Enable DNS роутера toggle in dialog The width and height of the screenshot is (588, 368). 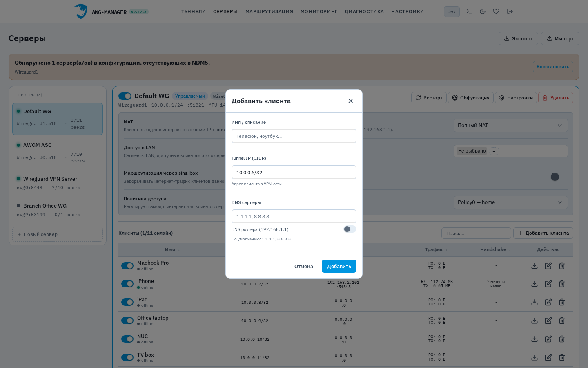point(350,229)
